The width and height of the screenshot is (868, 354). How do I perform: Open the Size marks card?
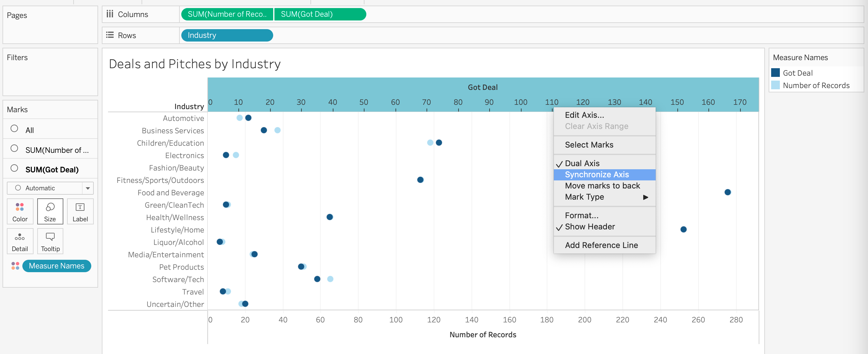pyautogui.click(x=50, y=211)
